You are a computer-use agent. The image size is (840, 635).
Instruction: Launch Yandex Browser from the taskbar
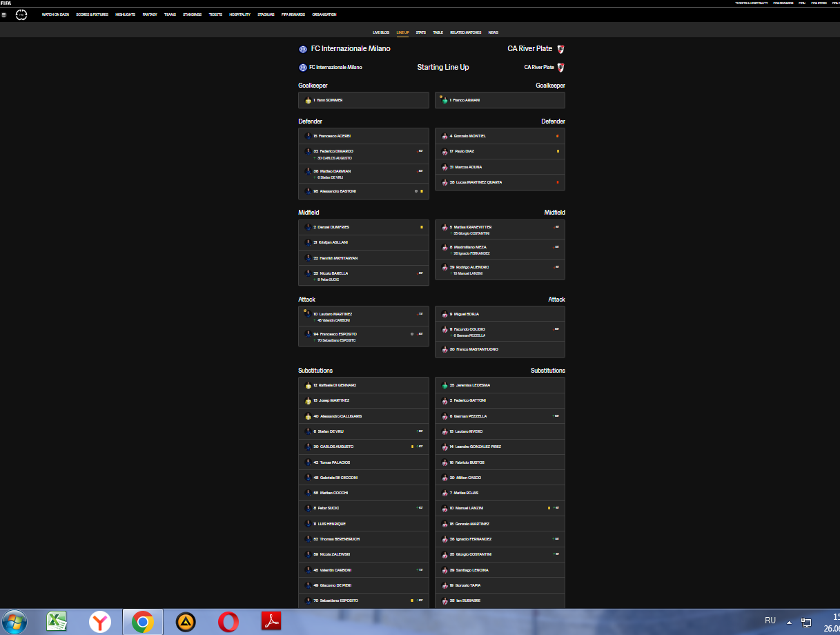pyautogui.click(x=101, y=622)
